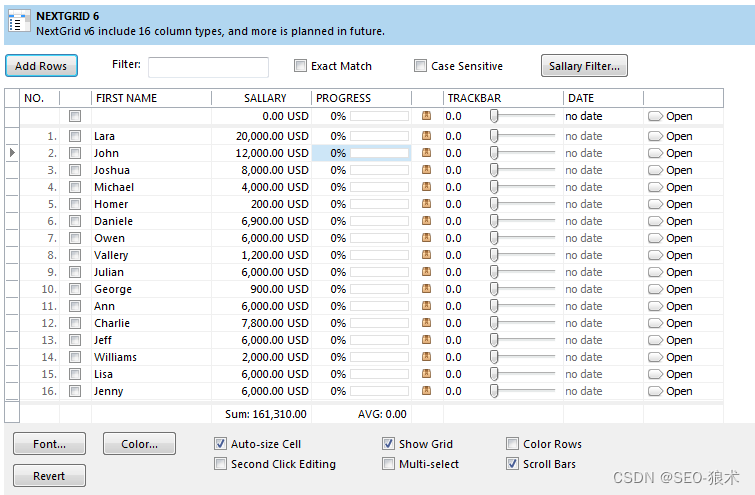Click the TRACKBAR column header

pyautogui.click(x=503, y=98)
